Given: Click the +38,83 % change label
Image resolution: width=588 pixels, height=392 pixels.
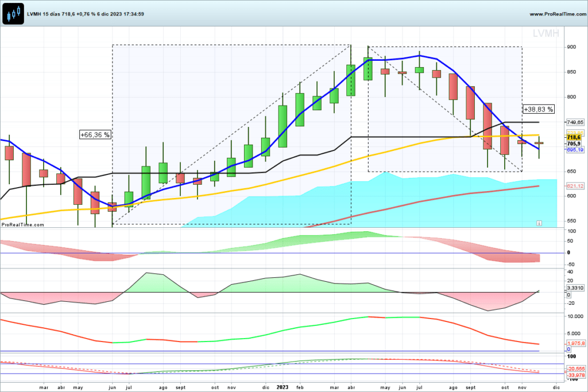Looking at the screenshot, I should 539,110.
